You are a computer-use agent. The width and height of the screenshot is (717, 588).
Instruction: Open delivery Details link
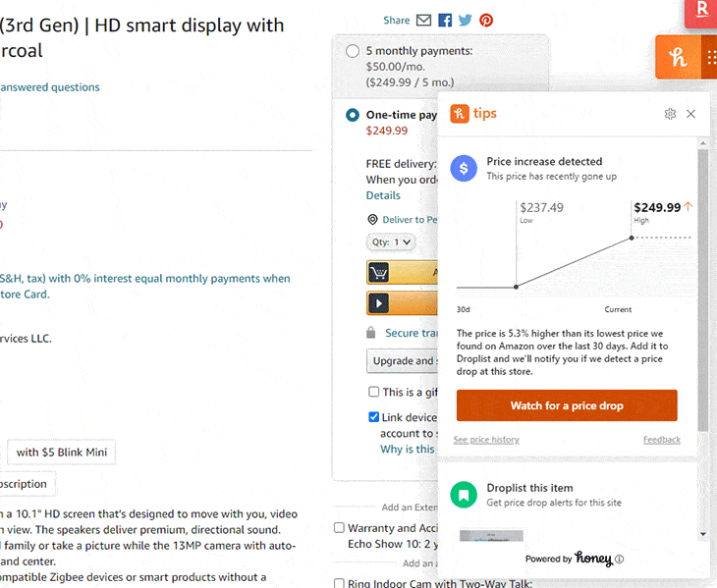(383, 195)
